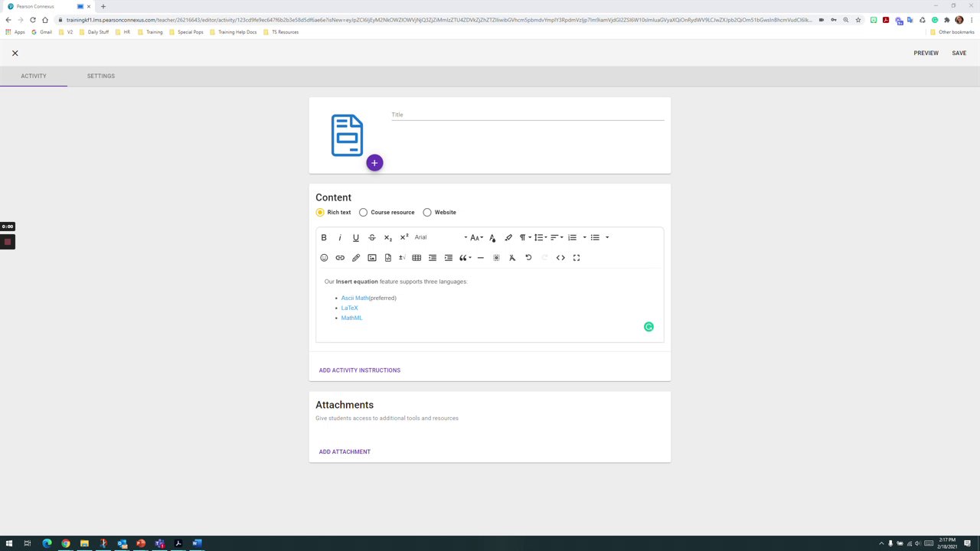Insert an image into the content
The height and width of the screenshot is (551, 980).
372,258
